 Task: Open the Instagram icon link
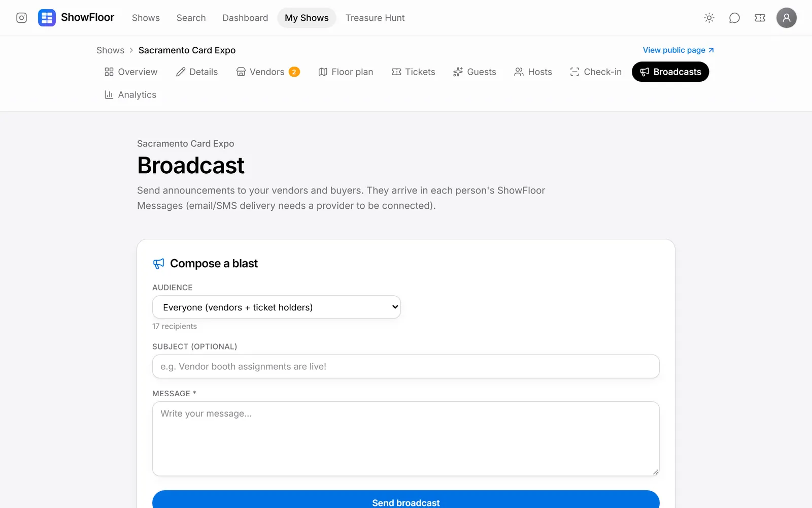pos(21,18)
